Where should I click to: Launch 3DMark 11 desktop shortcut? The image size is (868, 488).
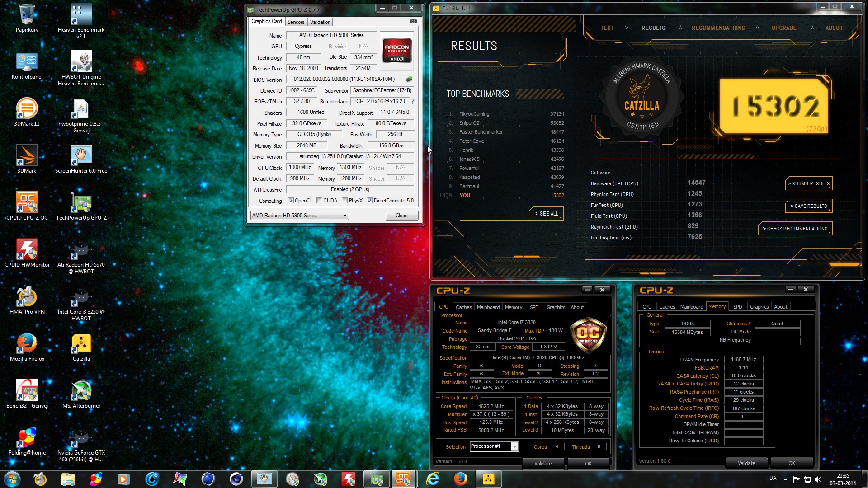pos(27,113)
